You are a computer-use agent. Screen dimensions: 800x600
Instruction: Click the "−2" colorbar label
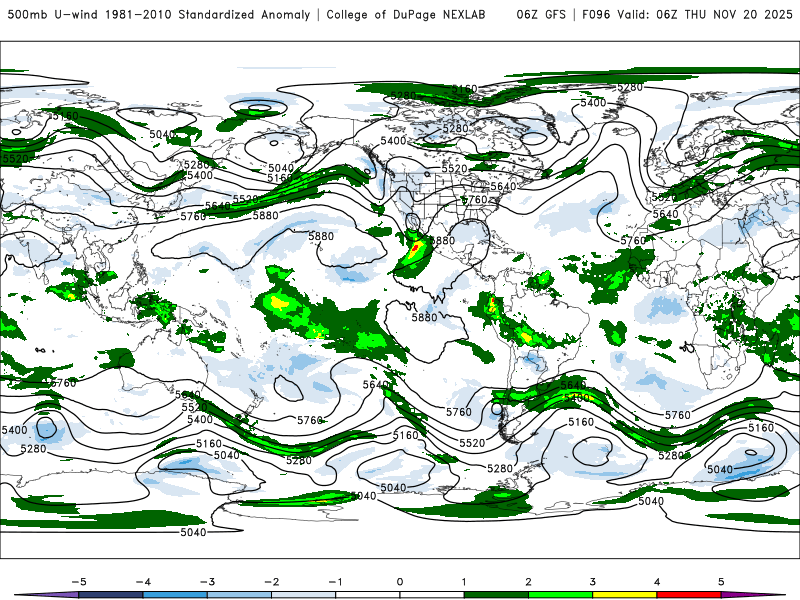coord(271,582)
